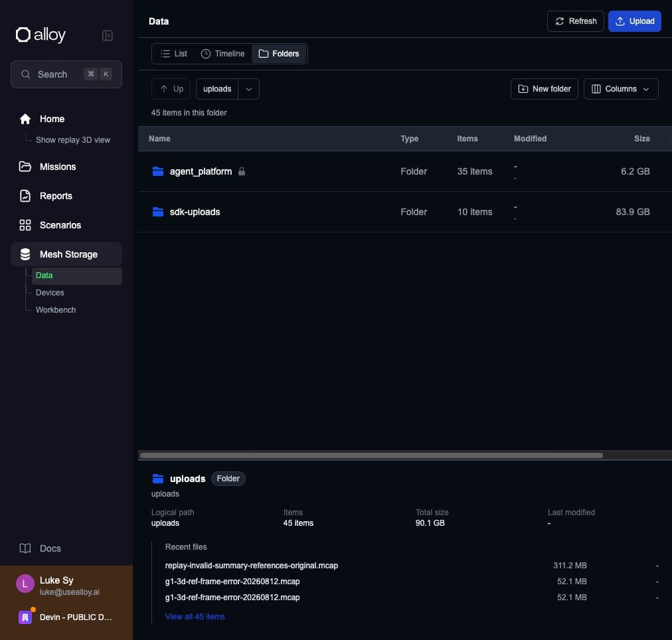The image size is (672, 640).
Task: Click the Home house icon
Action: [x=25, y=119]
